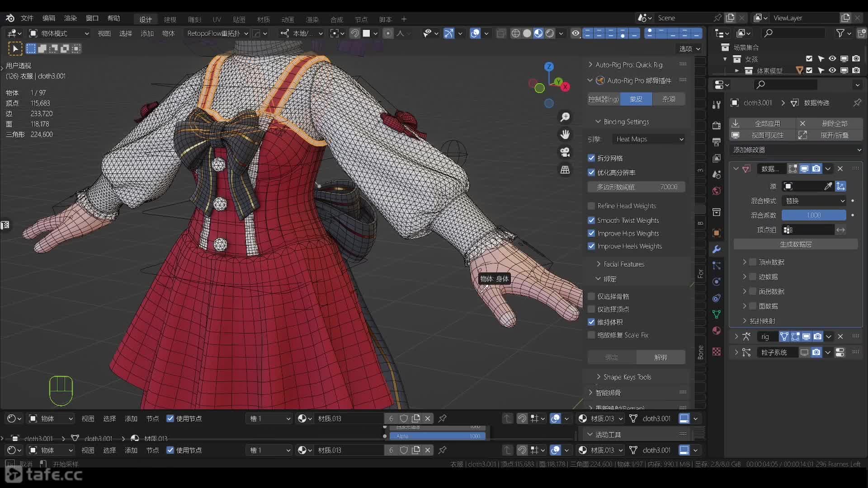Open the Object properties tab icon
This screenshot has height=488, width=868.
717,233
